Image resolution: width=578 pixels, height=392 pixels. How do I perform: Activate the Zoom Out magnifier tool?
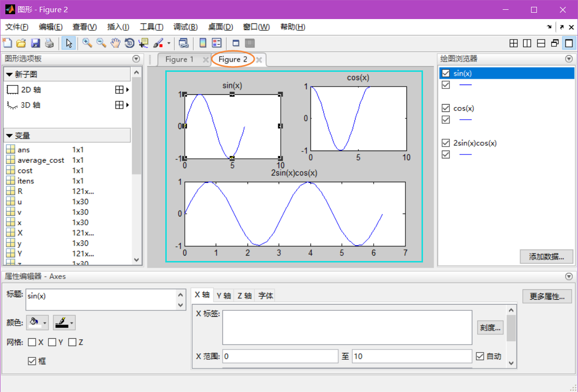point(101,43)
